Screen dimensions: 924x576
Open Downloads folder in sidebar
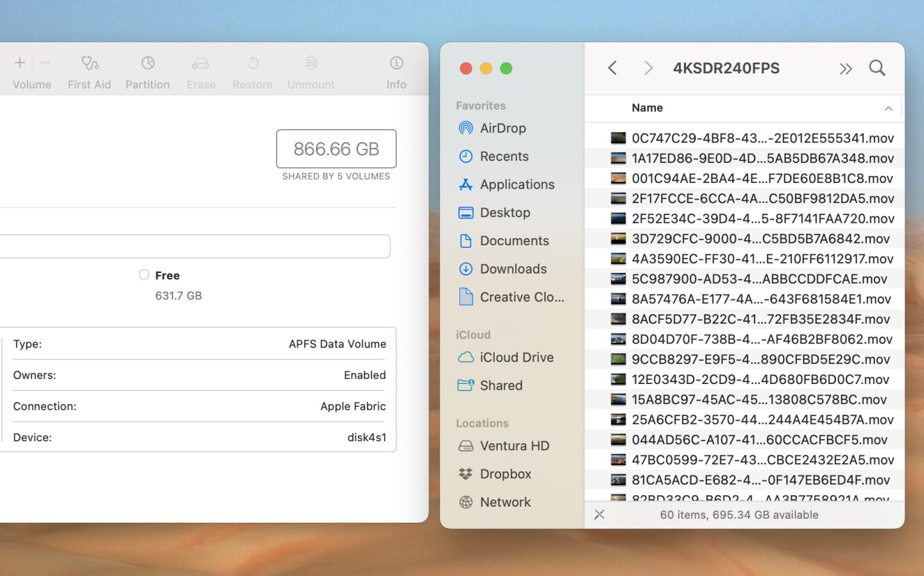coord(513,269)
